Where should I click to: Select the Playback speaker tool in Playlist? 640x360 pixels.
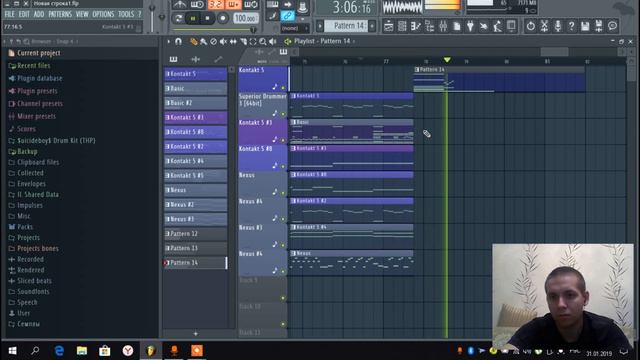point(273,42)
